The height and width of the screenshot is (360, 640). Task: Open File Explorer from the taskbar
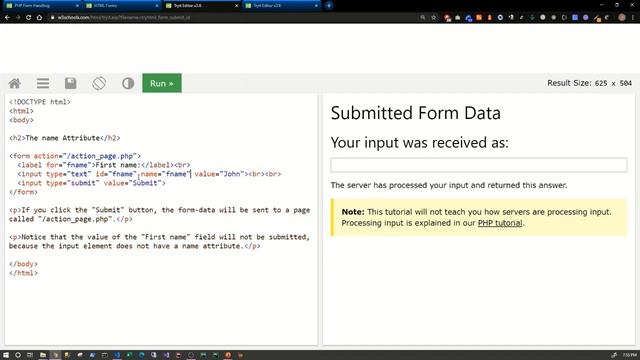tap(42, 355)
